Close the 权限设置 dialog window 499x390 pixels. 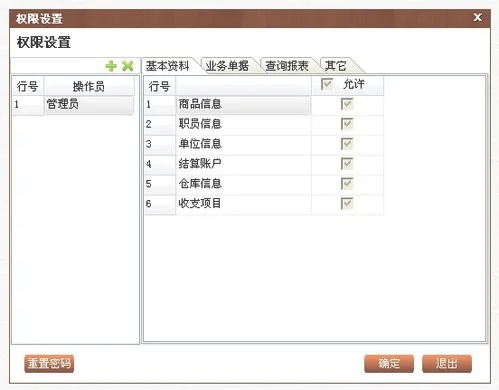tap(477, 17)
